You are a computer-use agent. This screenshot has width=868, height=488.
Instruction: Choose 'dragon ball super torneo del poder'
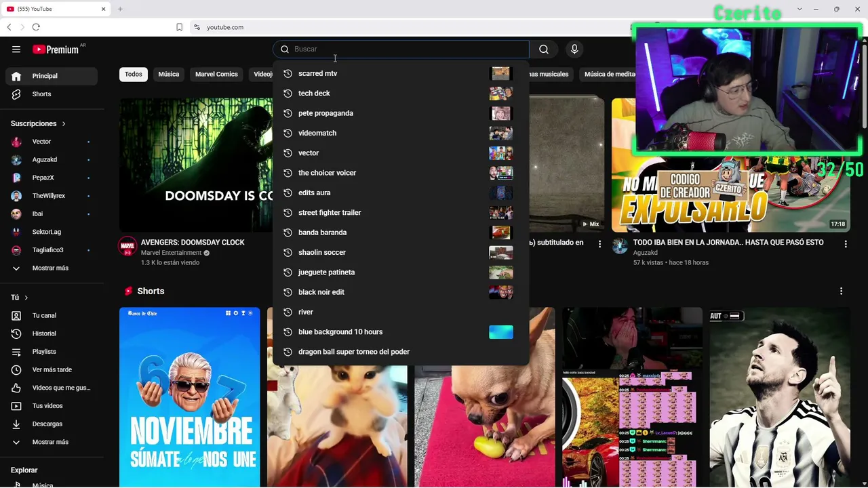401,352
